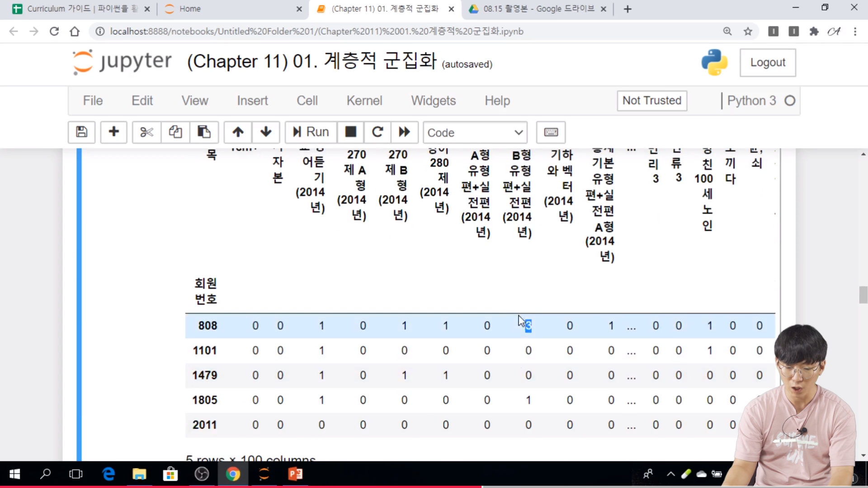Open Chrome from the Windows taskbar
Viewport: 868px width, 488px height.
point(233,474)
